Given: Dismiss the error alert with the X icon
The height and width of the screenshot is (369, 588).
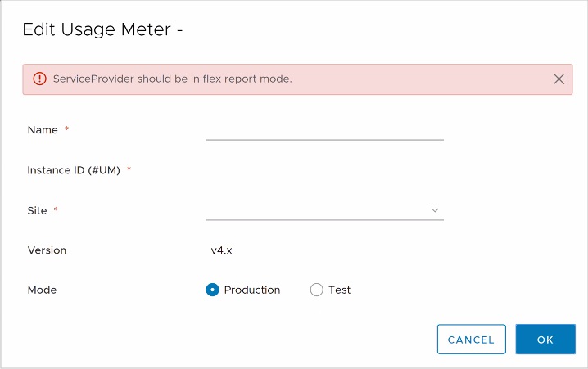Looking at the screenshot, I should click(559, 79).
